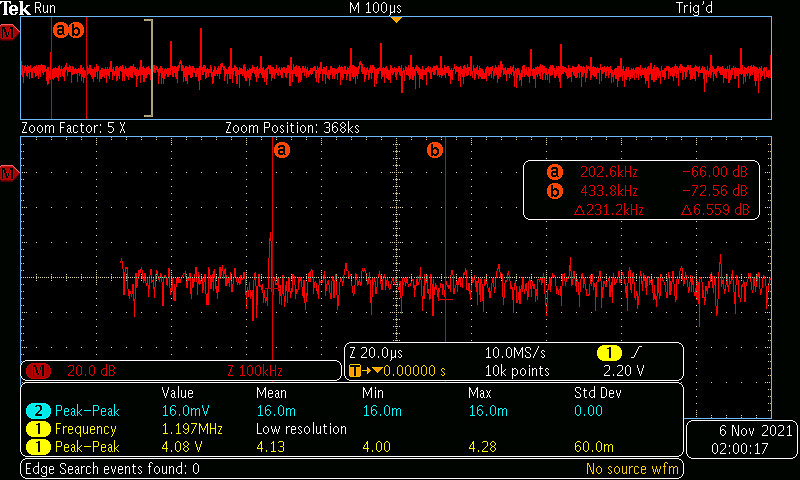Click the channel 2 badge for Peak-Peak measurement
Viewport: 800px width, 480px height.
[x=38, y=411]
